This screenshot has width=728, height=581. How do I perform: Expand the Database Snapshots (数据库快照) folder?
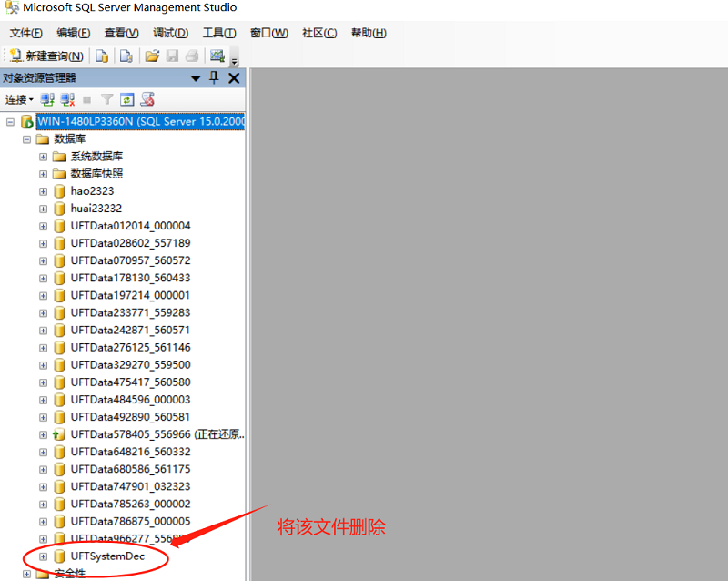[x=43, y=174]
